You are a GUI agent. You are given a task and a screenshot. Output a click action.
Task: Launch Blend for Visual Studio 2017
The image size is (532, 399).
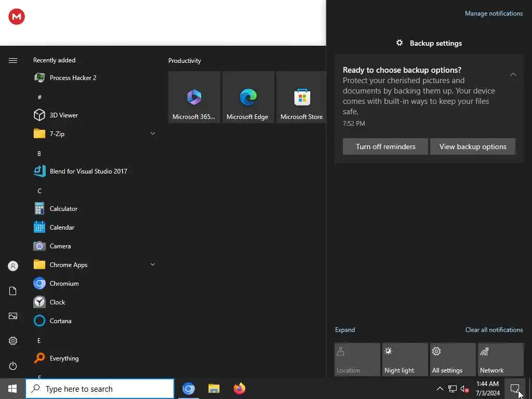pos(95,171)
